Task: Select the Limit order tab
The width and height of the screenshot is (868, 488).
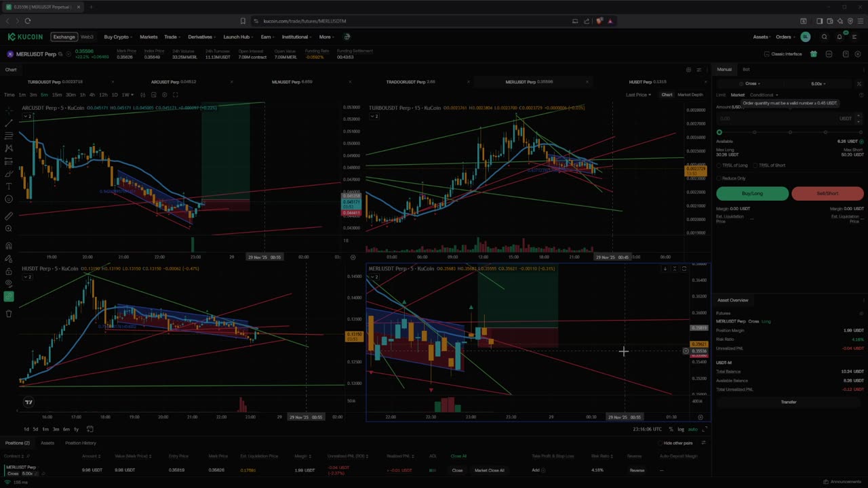Action: click(x=721, y=95)
